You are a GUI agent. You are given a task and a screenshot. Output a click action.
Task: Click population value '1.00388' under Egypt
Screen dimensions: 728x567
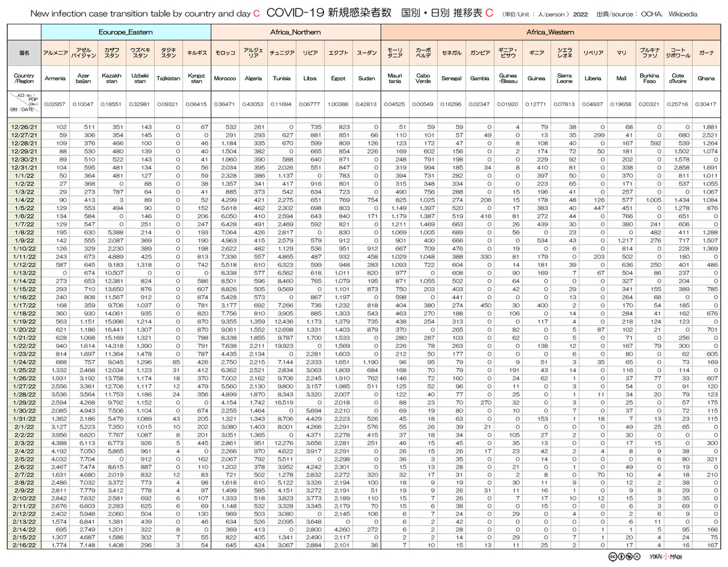click(x=338, y=104)
